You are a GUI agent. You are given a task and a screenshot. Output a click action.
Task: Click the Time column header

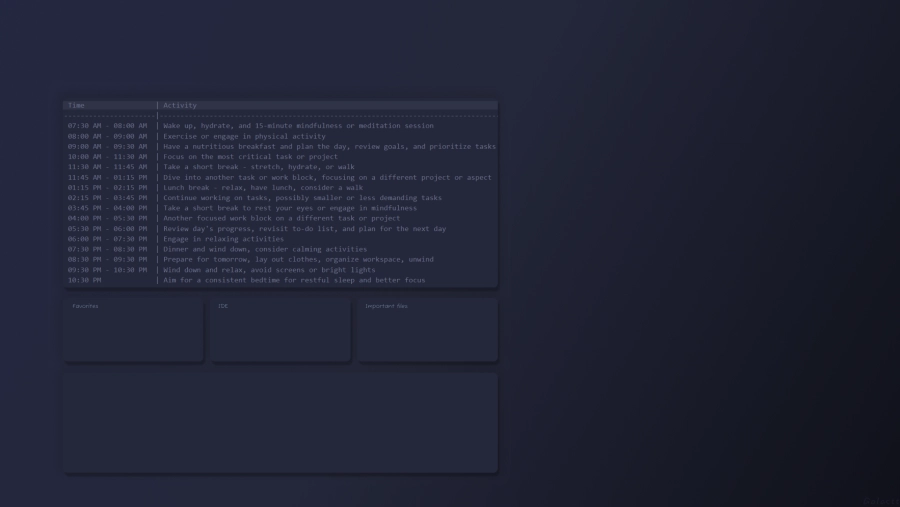77,105
